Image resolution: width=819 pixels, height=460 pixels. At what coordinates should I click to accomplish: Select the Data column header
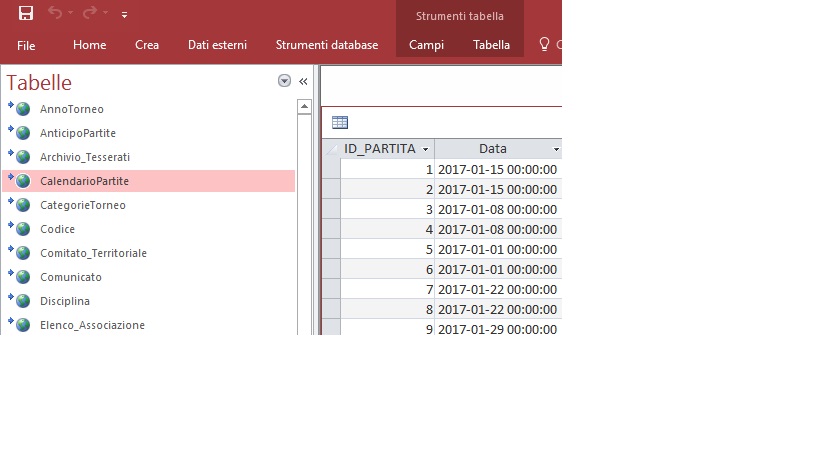[493, 149]
